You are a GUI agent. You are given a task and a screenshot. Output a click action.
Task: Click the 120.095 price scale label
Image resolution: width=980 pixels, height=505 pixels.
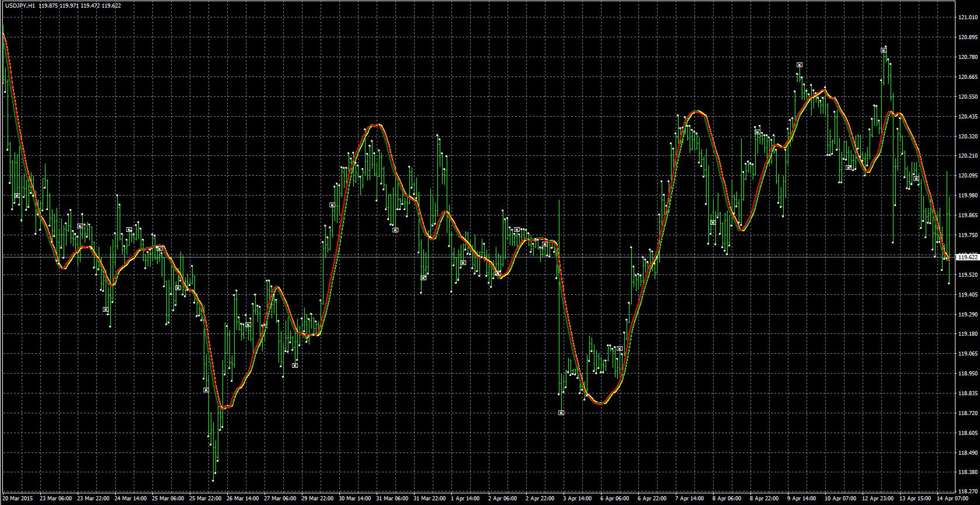[968, 175]
